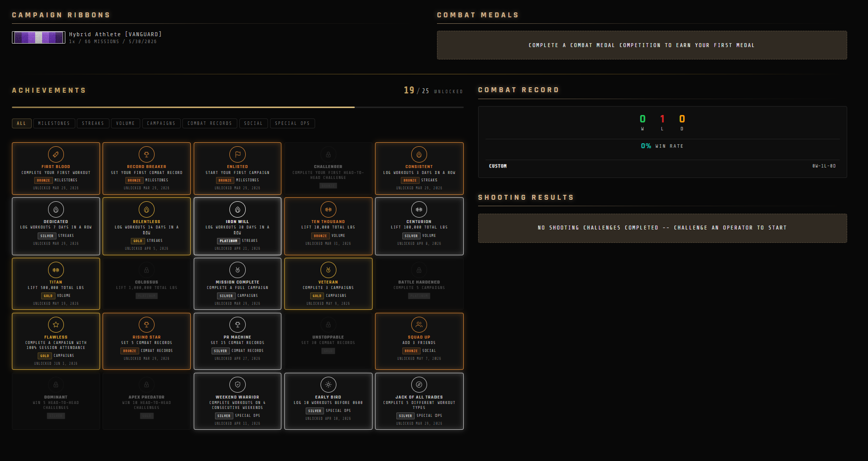Click the locked Colossus padlock icon
The height and width of the screenshot is (461, 868).
[147, 270]
